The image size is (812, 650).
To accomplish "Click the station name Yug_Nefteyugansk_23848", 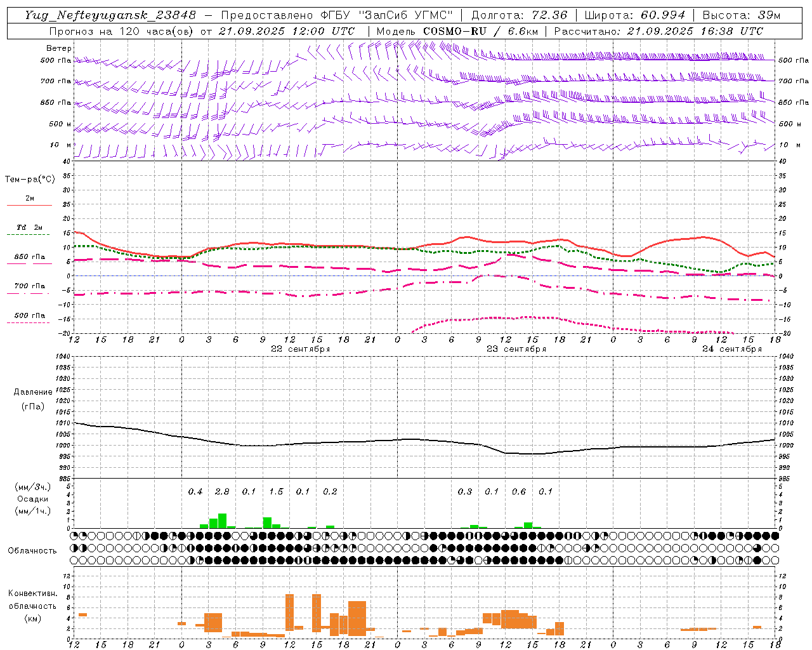I will [x=110, y=15].
